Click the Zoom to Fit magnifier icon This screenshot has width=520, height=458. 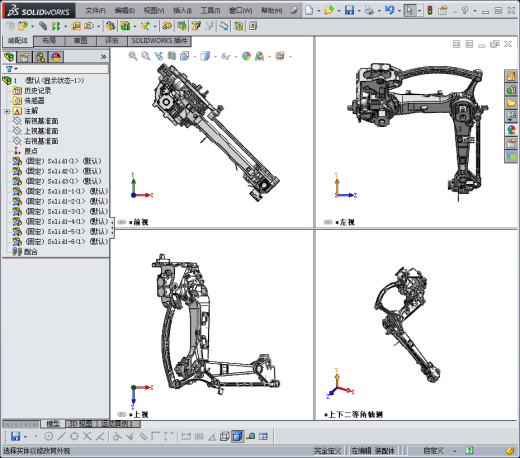click(x=133, y=56)
